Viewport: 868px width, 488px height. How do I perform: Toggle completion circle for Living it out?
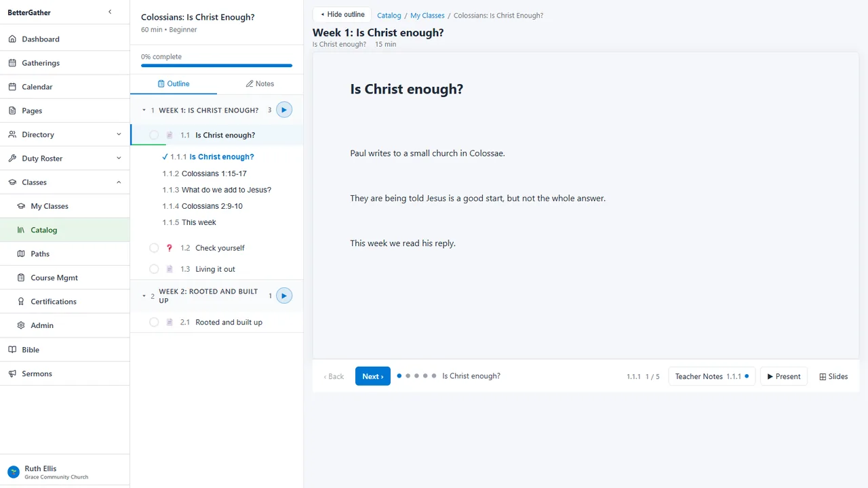click(154, 269)
